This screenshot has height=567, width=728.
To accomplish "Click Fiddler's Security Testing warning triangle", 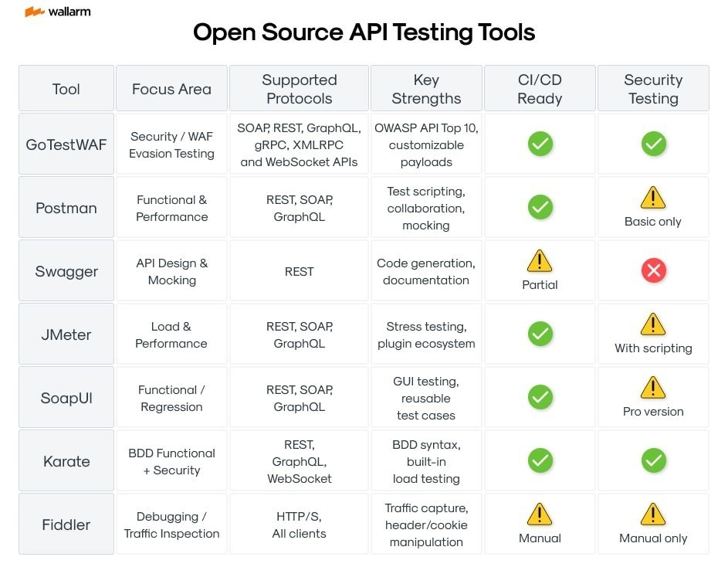I will [653, 514].
